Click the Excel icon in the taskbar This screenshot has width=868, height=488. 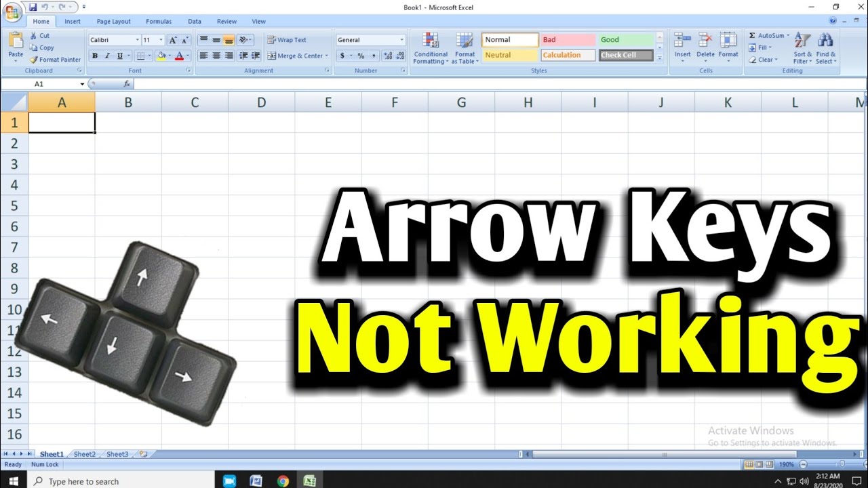[309, 481]
